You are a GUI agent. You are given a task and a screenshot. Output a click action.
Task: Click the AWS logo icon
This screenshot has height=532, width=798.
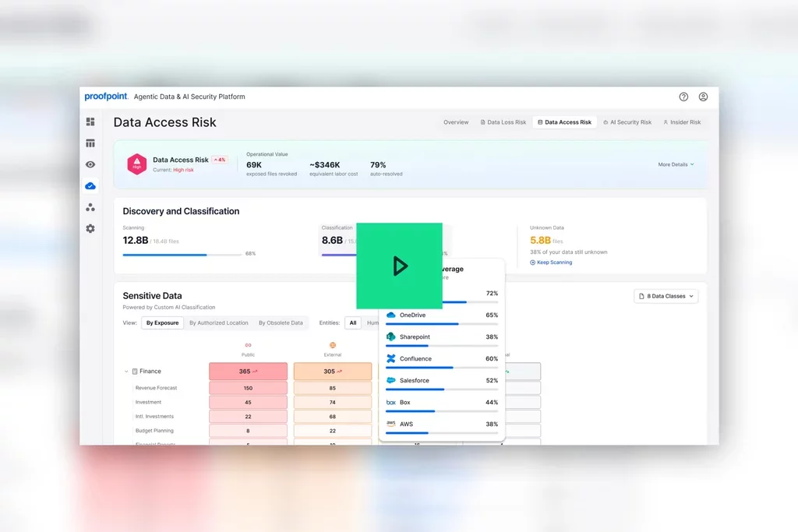[391, 423]
